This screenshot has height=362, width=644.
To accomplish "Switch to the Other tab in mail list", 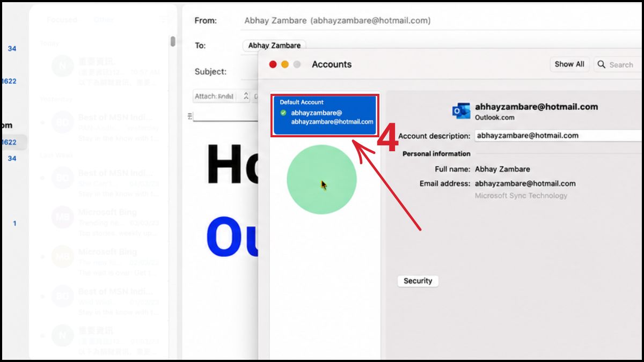I will point(104,20).
